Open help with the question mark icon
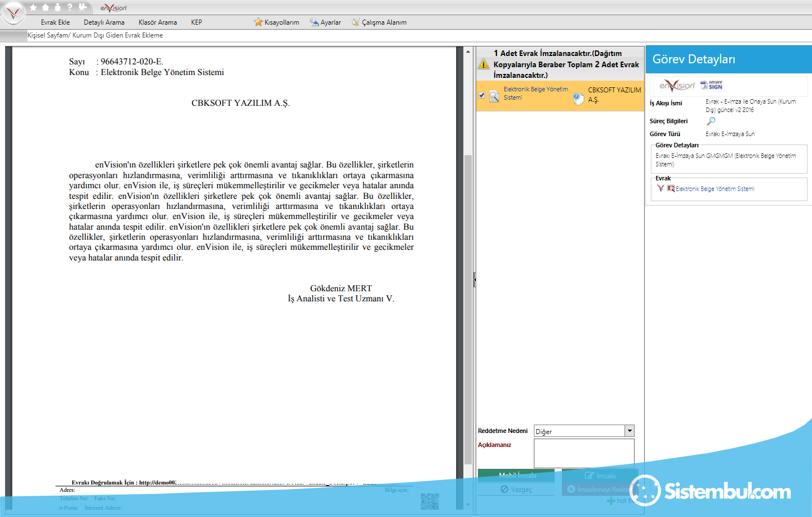This screenshot has height=517, width=812. pyautogui.click(x=69, y=7)
